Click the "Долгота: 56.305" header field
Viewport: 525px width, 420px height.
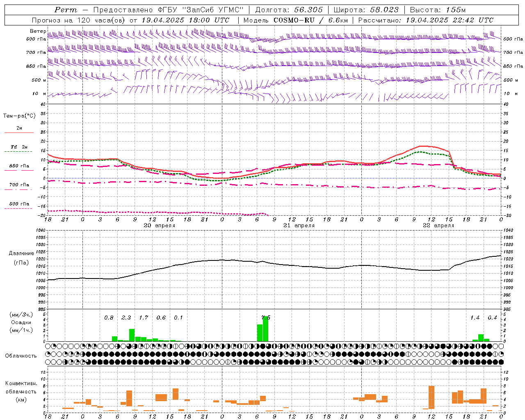(289, 10)
